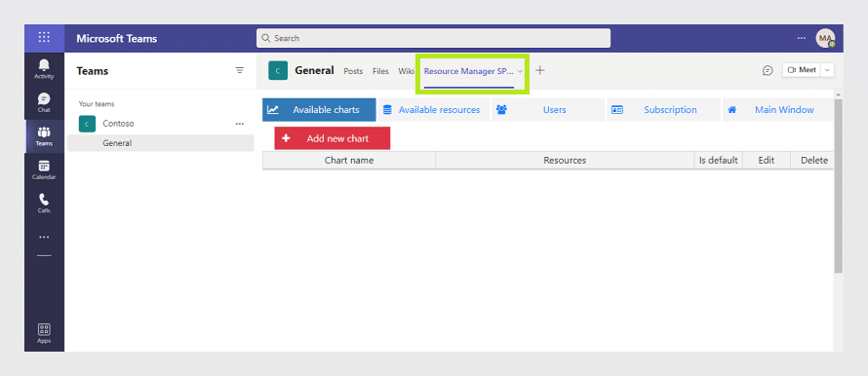Switch to the Posts tab
The height and width of the screenshot is (376, 868).
[353, 71]
